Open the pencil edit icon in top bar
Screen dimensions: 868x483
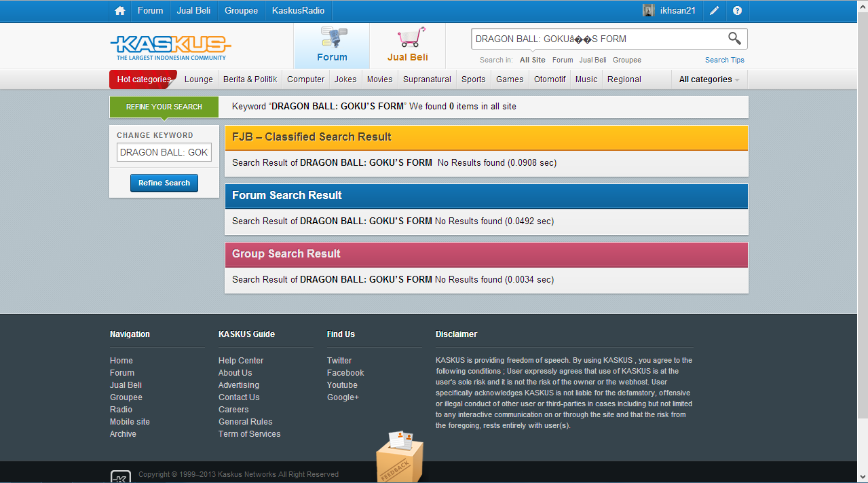pos(715,11)
